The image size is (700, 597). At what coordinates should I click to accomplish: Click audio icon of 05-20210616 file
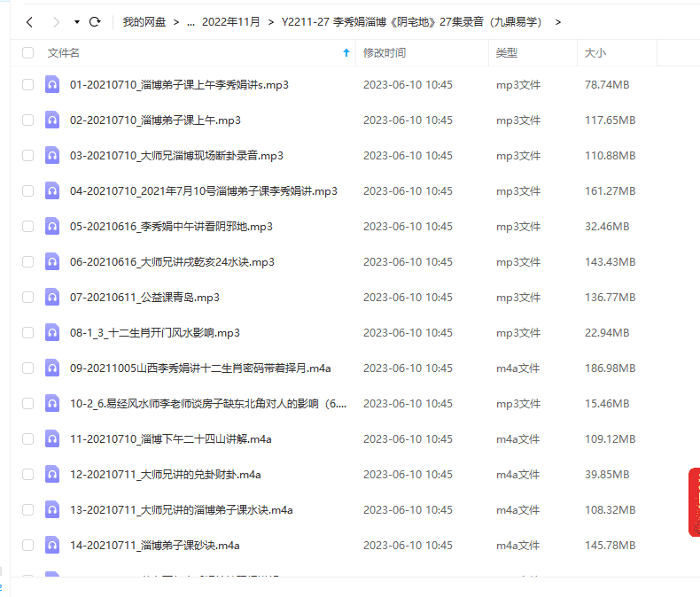[52, 227]
